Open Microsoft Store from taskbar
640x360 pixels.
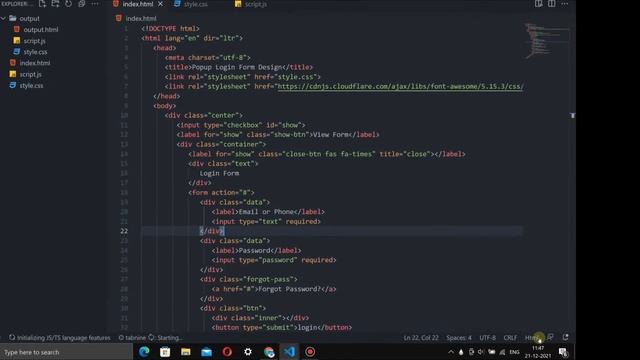[165, 352]
